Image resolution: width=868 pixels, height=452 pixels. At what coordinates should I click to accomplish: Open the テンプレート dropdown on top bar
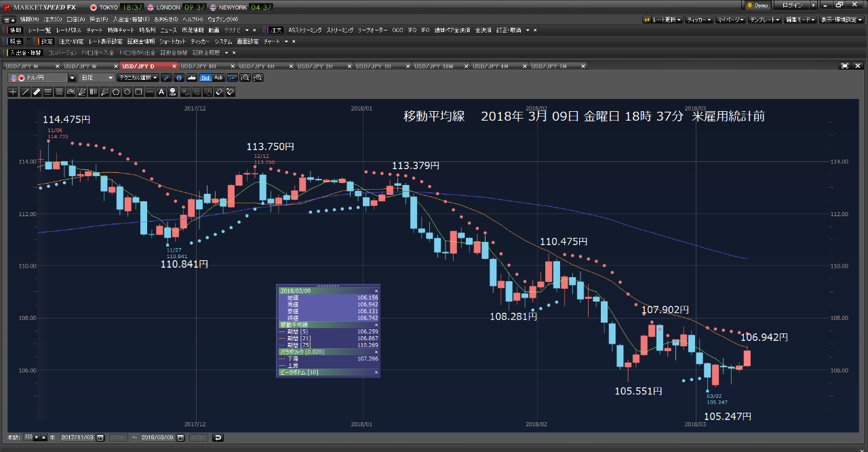[767, 20]
